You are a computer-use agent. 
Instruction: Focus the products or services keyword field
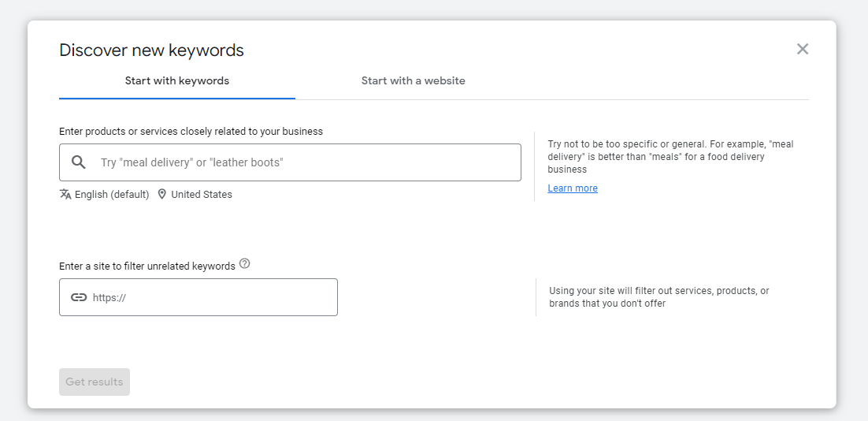(x=307, y=162)
